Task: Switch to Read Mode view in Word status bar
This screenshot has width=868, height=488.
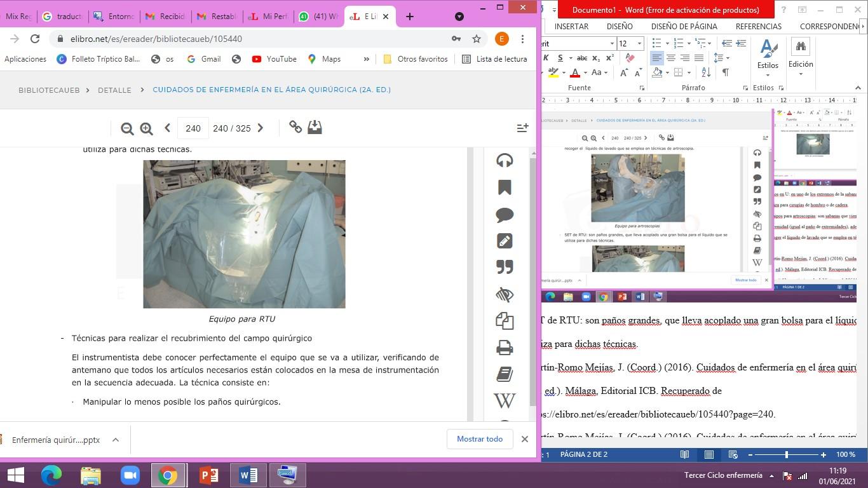Action: (685, 454)
